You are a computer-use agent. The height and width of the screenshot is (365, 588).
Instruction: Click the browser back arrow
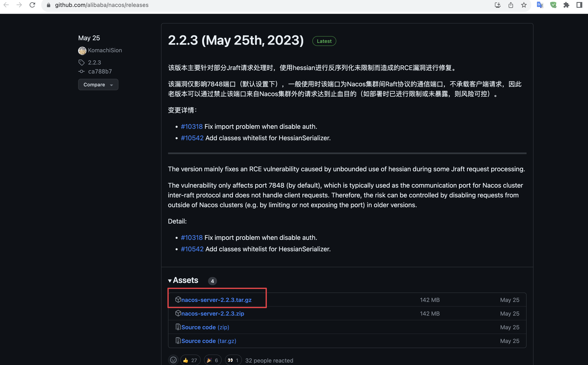click(6, 5)
